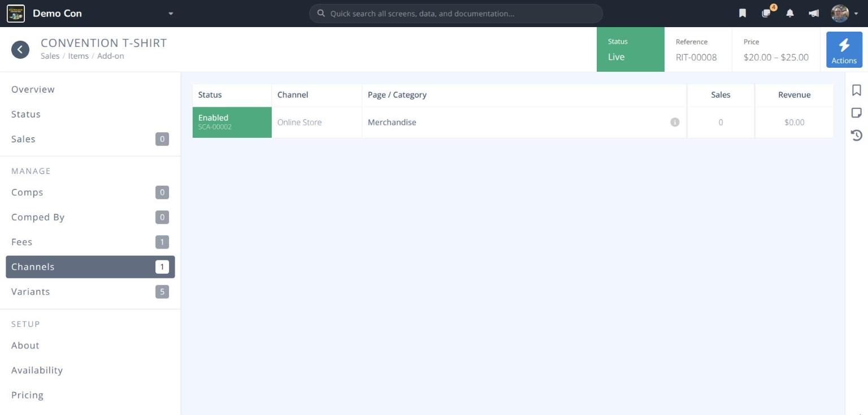This screenshot has width=868, height=415.
Task: Click the Enabled SCA-00002 status cell
Action: coord(232,122)
